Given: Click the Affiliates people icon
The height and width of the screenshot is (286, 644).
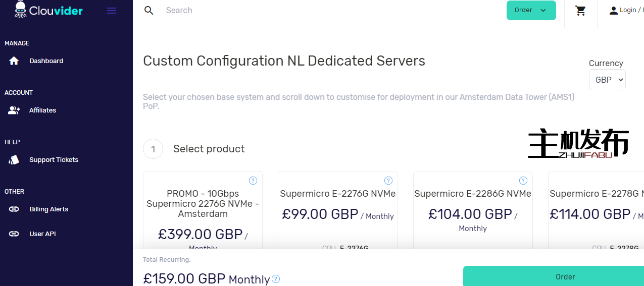Looking at the screenshot, I should tap(14, 110).
